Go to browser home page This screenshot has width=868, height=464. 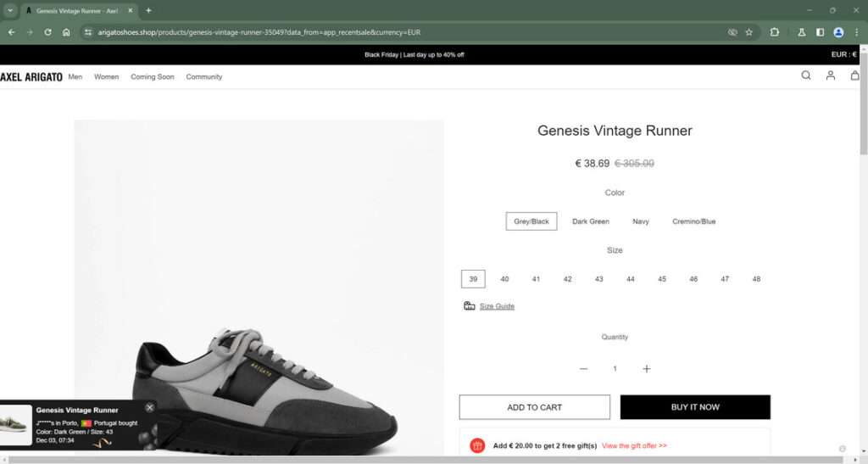pyautogui.click(x=66, y=32)
